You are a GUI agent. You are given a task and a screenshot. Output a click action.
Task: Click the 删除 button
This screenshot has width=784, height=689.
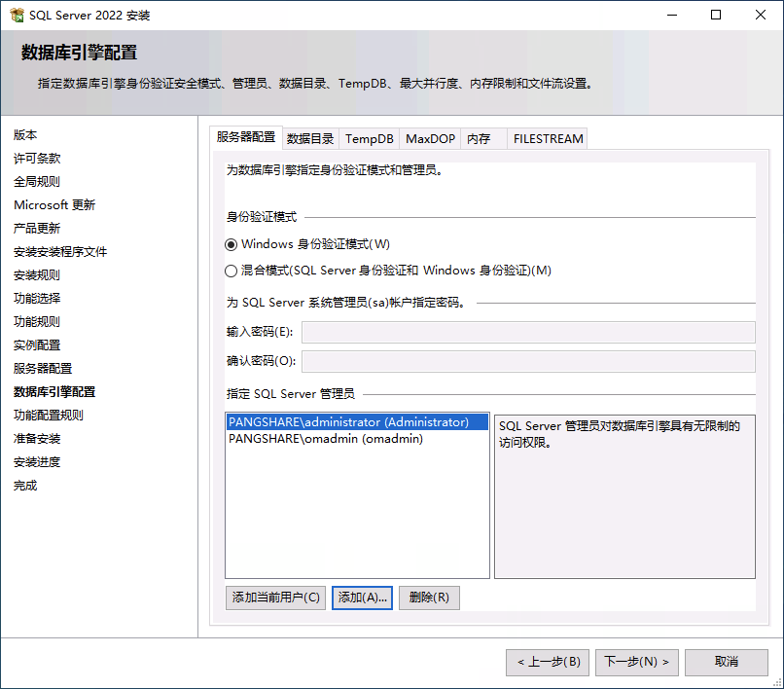428,598
